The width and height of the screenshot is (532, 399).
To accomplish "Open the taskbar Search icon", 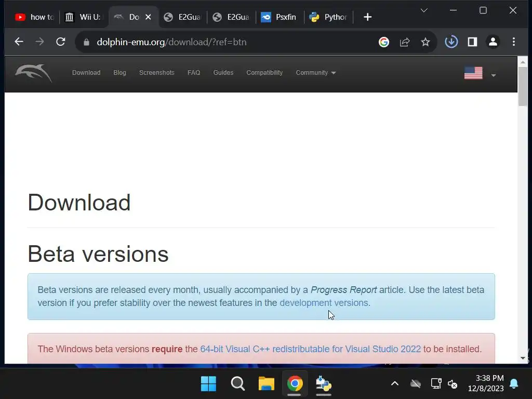I will pos(237,384).
